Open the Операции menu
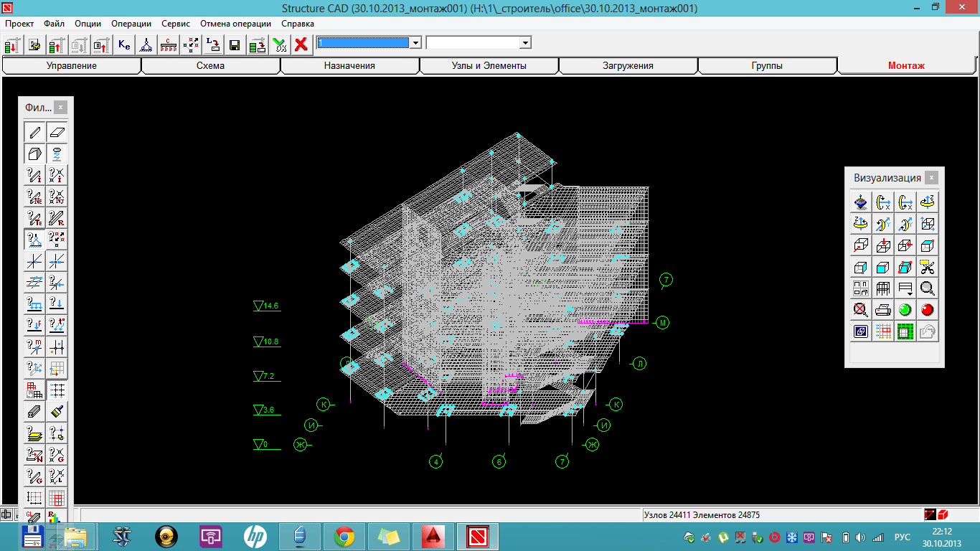The width and height of the screenshot is (980, 551). click(131, 24)
